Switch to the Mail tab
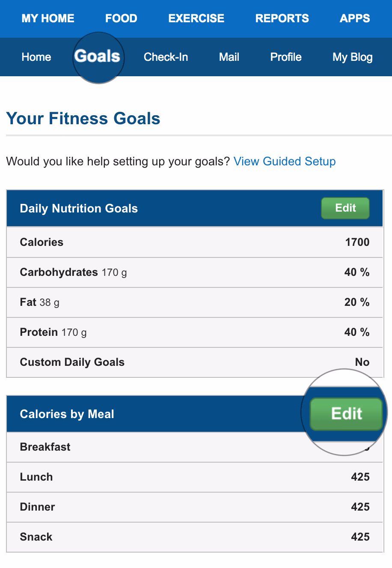This screenshot has width=392, height=568. 229,57
